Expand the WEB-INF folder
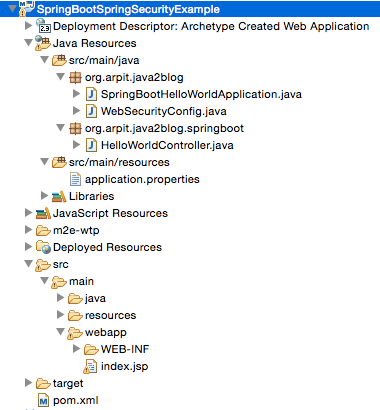The image size is (380, 410). point(77,349)
